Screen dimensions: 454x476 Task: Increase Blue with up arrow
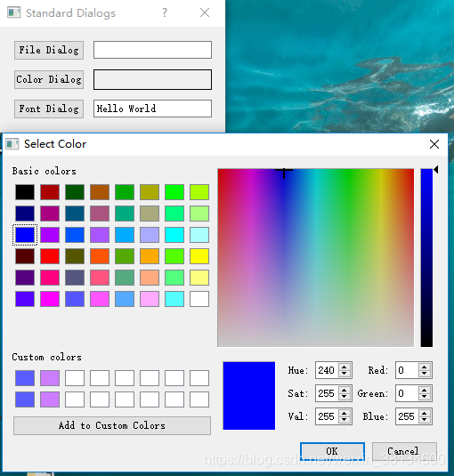425,413
